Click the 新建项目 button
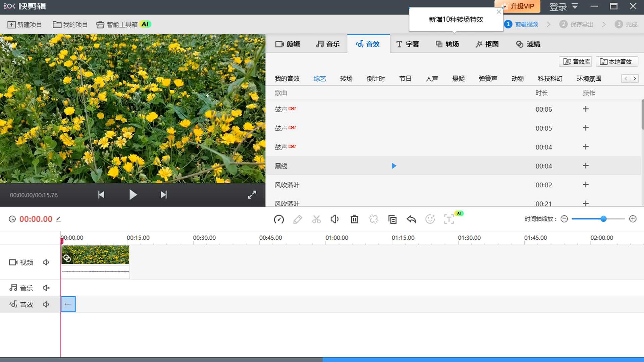Viewport: 644px width, 362px height. tap(24, 24)
